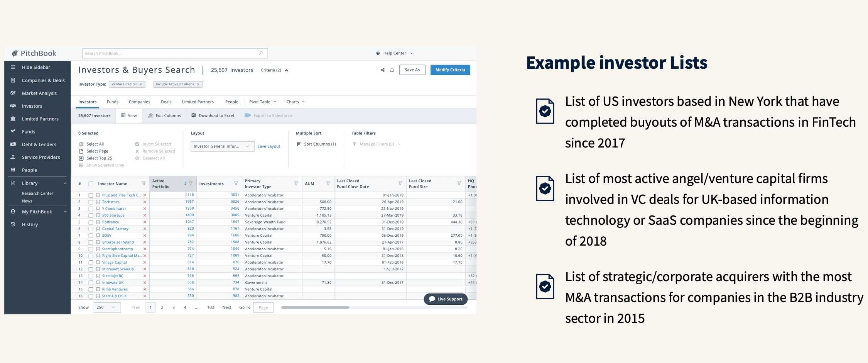Click the Go To page input field
This screenshot has height=363, width=868.
pos(263,307)
